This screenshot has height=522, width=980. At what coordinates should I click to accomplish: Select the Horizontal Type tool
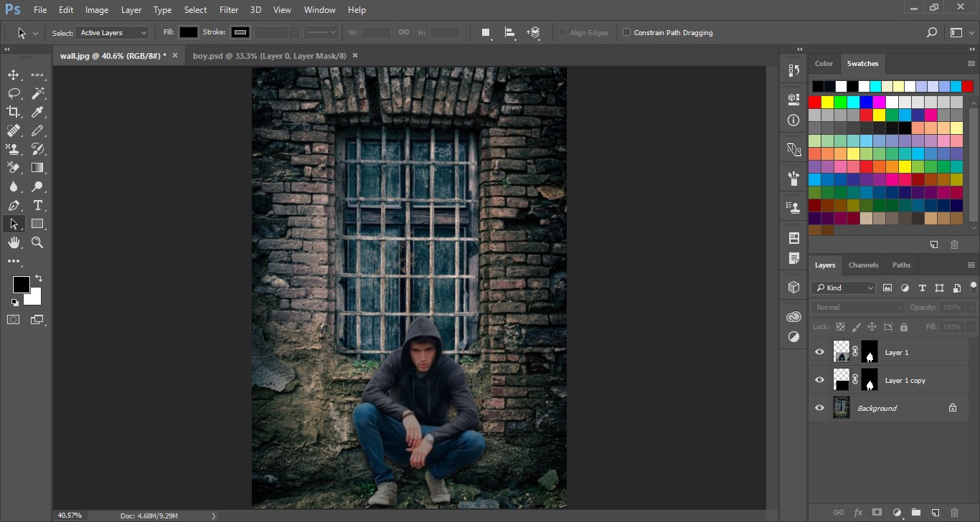[x=37, y=206]
